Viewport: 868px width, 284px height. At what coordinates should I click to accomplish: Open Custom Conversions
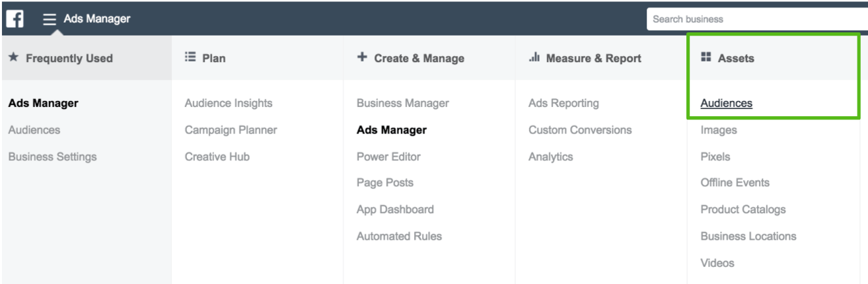coord(580,130)
